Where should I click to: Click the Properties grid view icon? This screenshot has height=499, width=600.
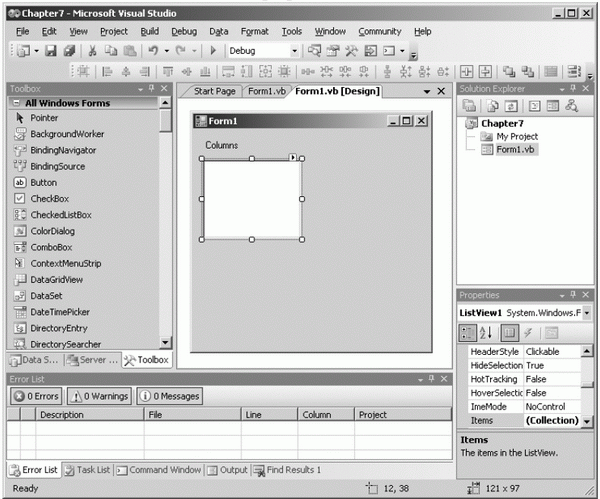click(x=509, y=333)
